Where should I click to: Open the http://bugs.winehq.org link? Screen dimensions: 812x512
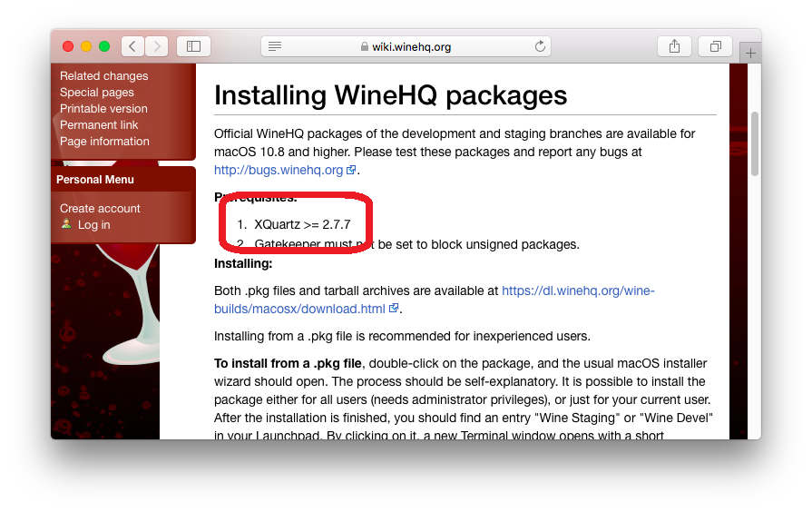279,170
